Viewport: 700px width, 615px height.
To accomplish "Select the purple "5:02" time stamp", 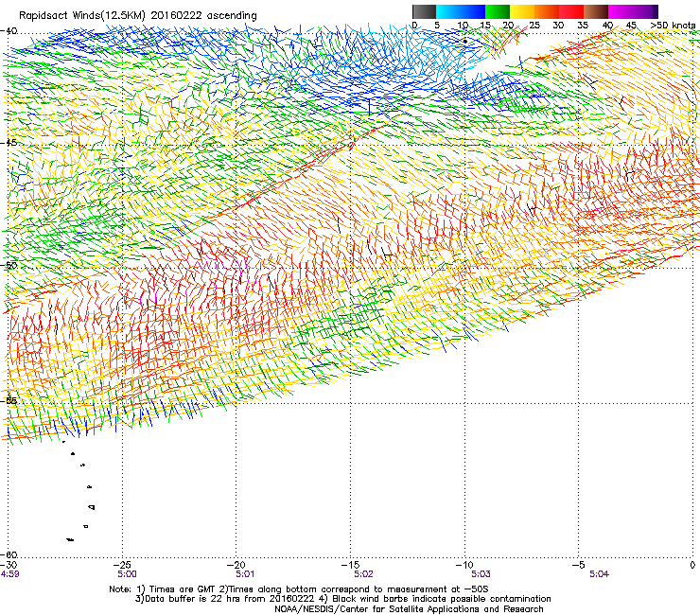I will pos(363,574).
